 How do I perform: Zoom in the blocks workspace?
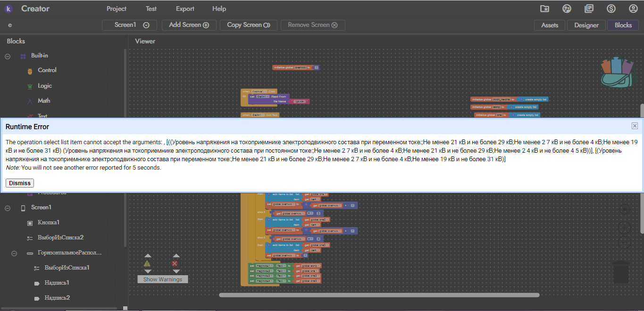[x=624, y=227]
